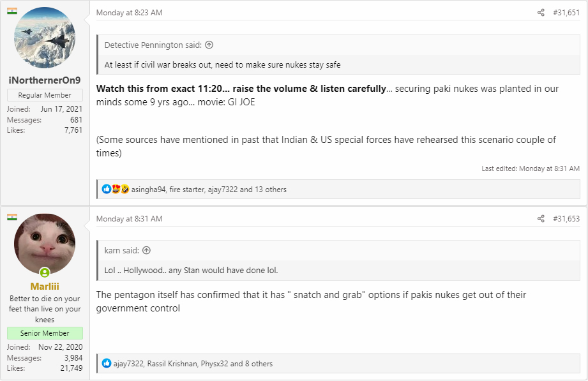Open iNorthernerOn9 username profile
Image resolution: width=588 pixels, height=381 pixels.
tap(45, 80)
